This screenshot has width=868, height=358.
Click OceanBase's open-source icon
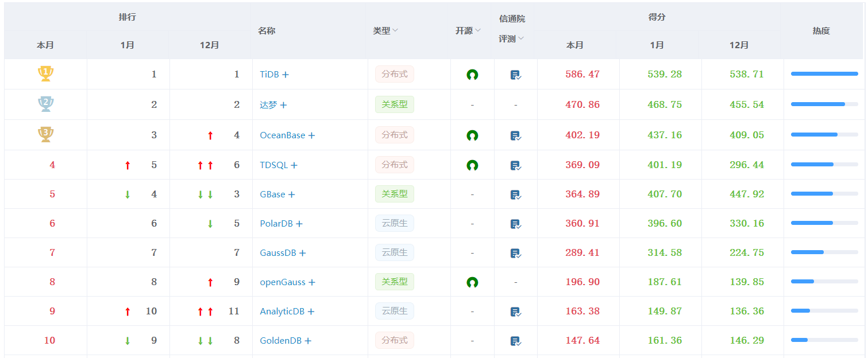(x=472, y=135)
